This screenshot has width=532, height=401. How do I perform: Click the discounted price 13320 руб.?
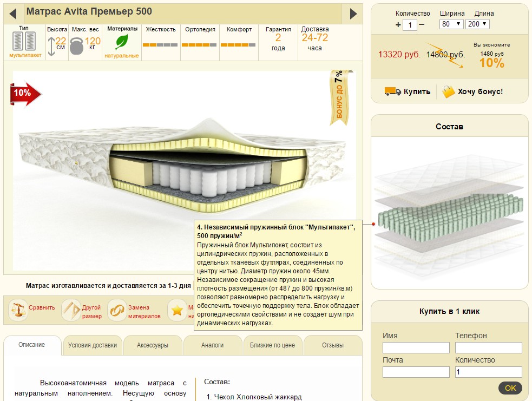click(399, 54)
